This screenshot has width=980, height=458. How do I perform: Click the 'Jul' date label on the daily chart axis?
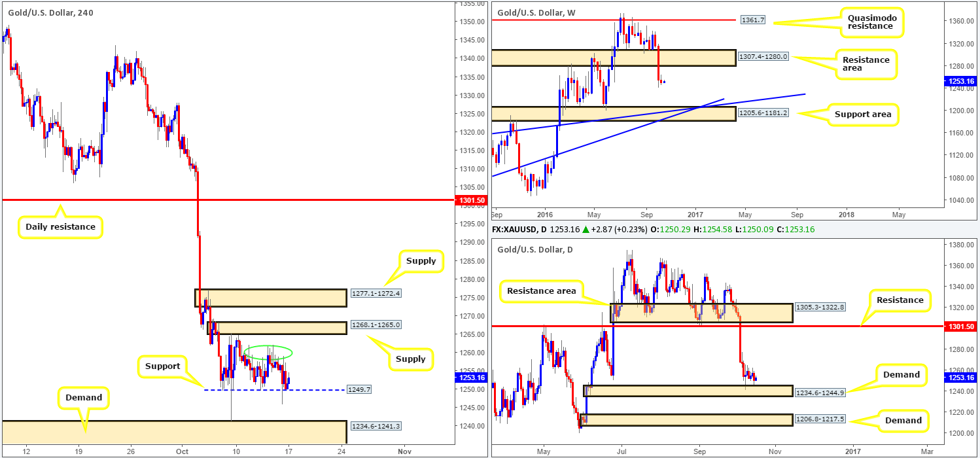click(622, 451)
